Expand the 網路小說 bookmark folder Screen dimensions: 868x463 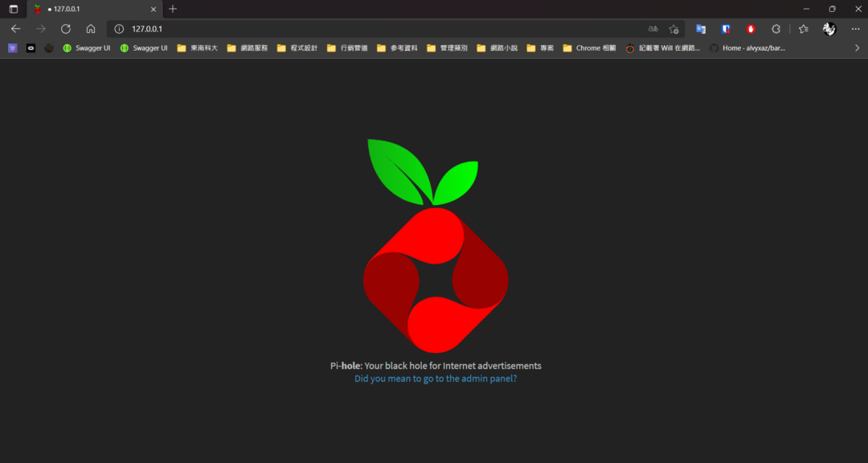[497, 48]
